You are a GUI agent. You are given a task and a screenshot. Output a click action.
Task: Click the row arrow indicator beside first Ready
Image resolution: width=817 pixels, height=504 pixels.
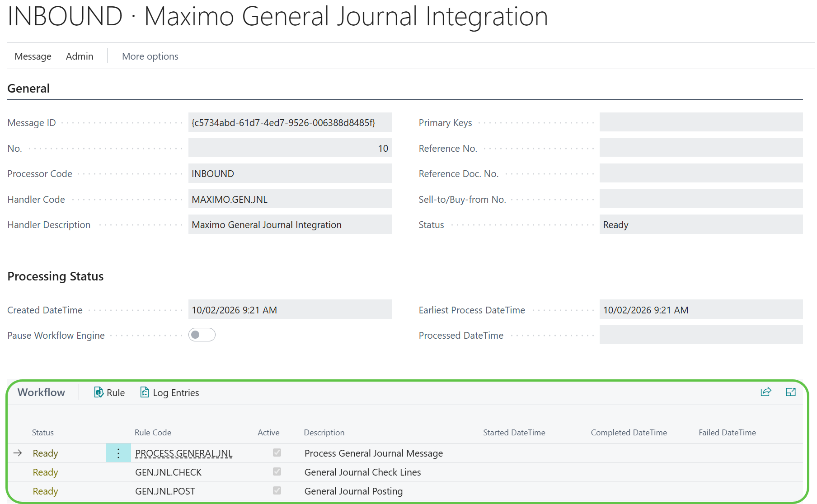coord(18,453)
